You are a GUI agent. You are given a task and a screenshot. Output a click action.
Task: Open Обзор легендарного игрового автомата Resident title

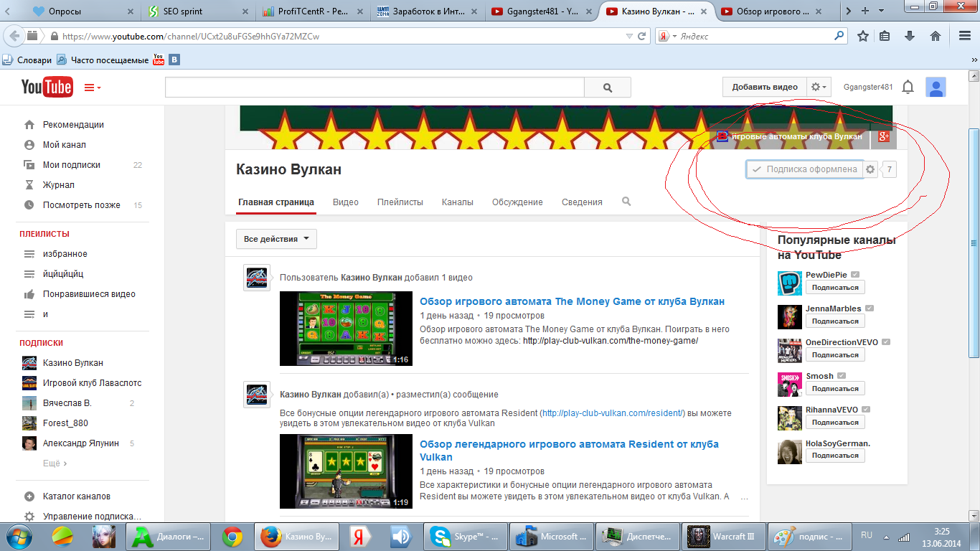point(569,451)
